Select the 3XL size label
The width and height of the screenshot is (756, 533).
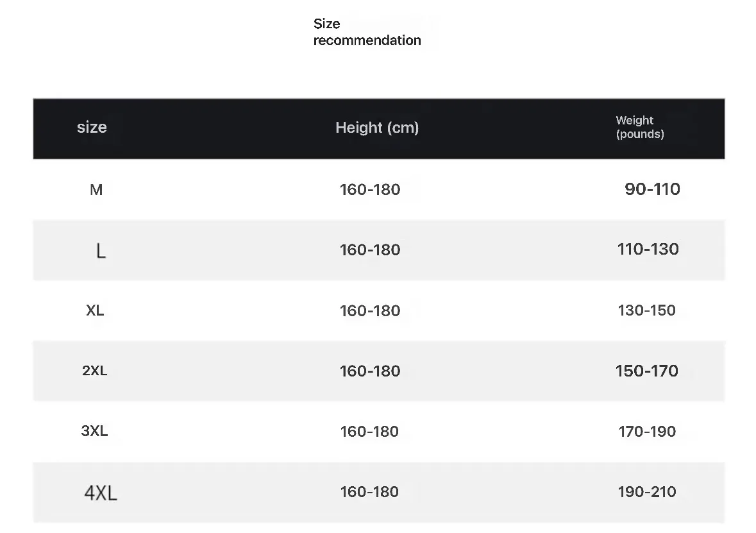(x=94, y=431)
